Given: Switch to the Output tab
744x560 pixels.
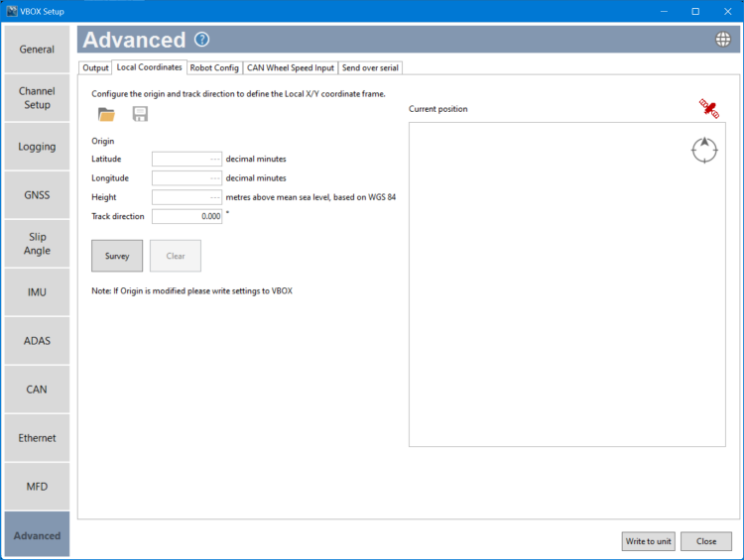Looking at the screenshot, I should click(x=95, y=67).
